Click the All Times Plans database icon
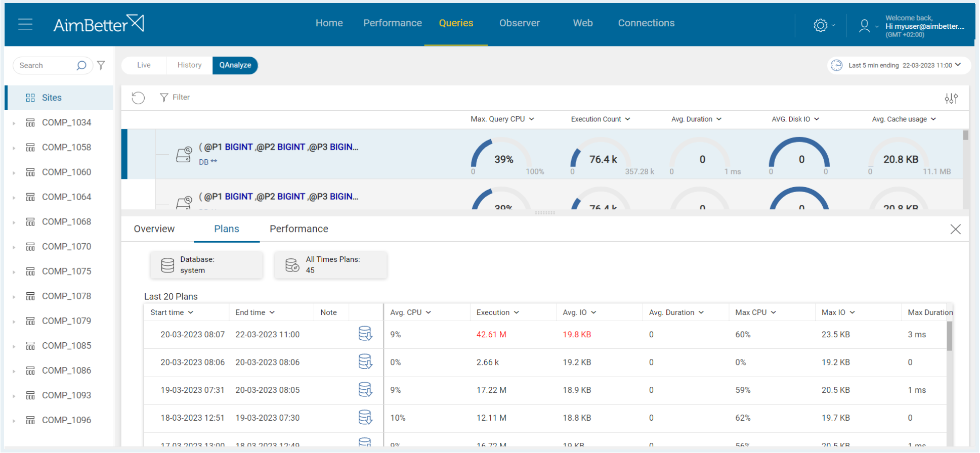Viewport: 980px width, 453px height. pyautogui.click(x=292, y=265)
